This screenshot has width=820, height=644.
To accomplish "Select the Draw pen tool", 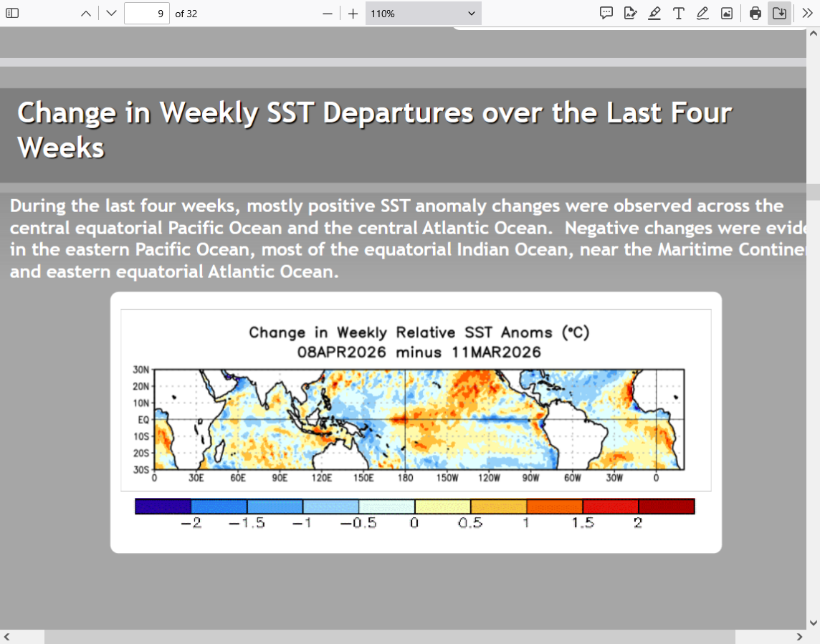I will (702, 13).
